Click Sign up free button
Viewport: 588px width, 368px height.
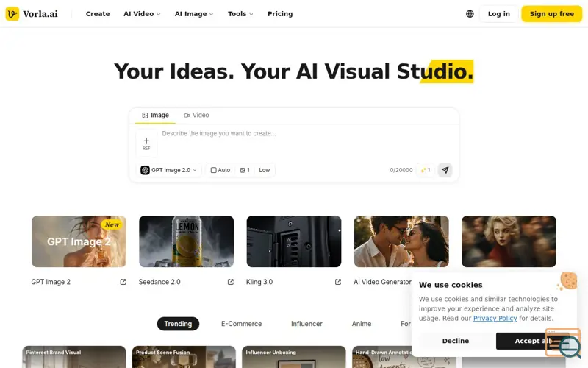coord(552,14)
